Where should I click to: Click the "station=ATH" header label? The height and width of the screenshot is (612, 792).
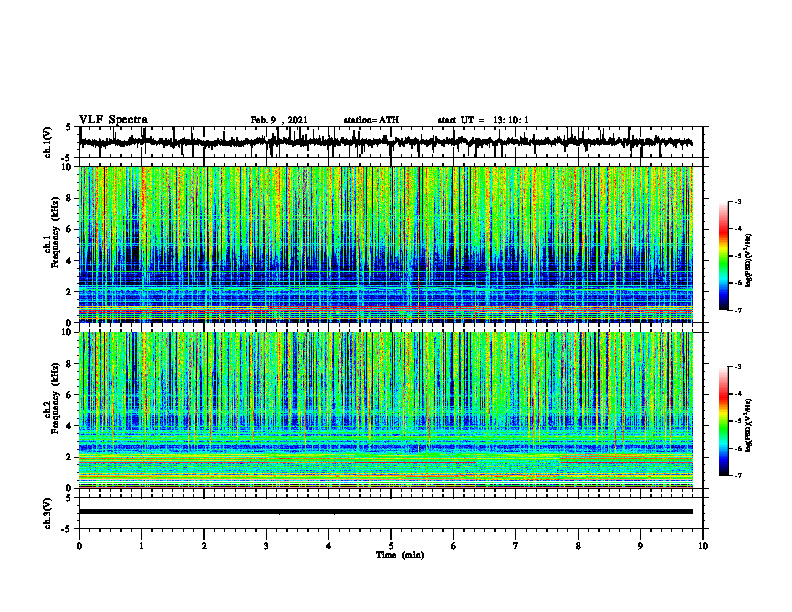[371, 120]
